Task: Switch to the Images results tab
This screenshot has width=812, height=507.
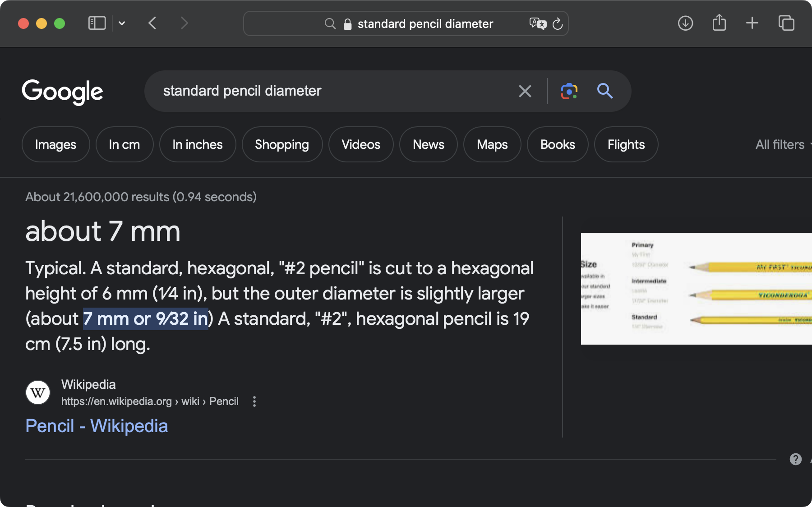Action: click(55, 144)
